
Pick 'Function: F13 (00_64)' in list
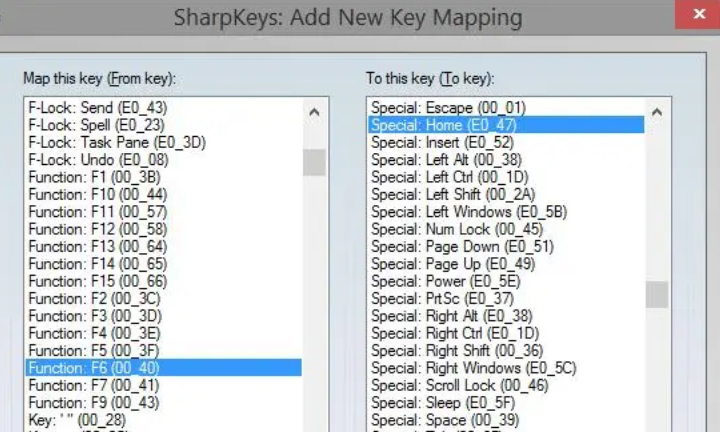(x=163, y=247)
